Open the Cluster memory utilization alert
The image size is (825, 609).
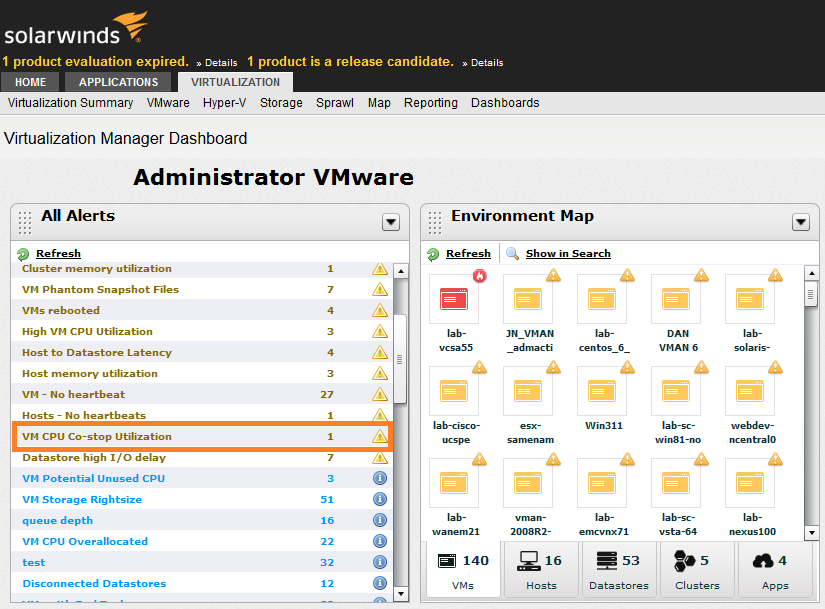[202, 269]
